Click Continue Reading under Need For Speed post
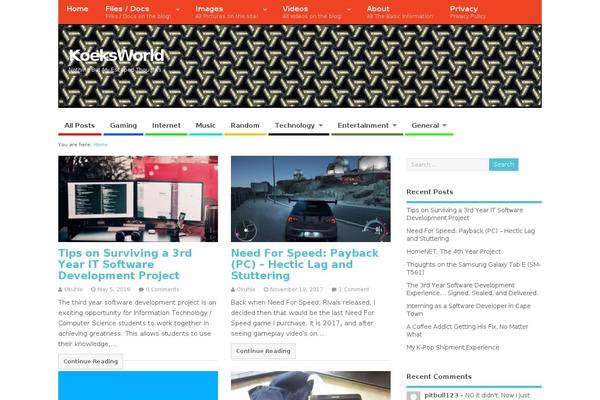This screenshot has width=600, height=400. click(x=263, y=351)
